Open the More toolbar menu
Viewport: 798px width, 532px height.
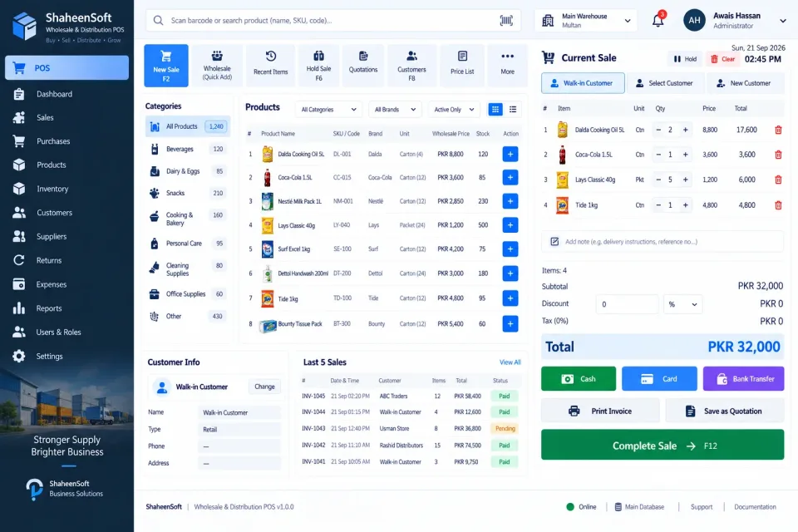(x=507, y=66)
